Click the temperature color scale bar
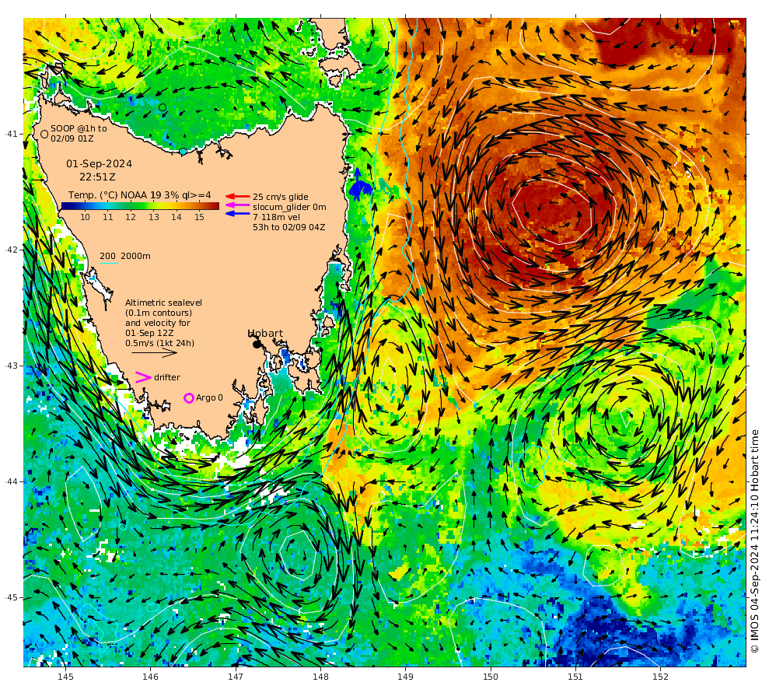The width and height of the screenshot is (762, 700). click(x=140, y=206)
